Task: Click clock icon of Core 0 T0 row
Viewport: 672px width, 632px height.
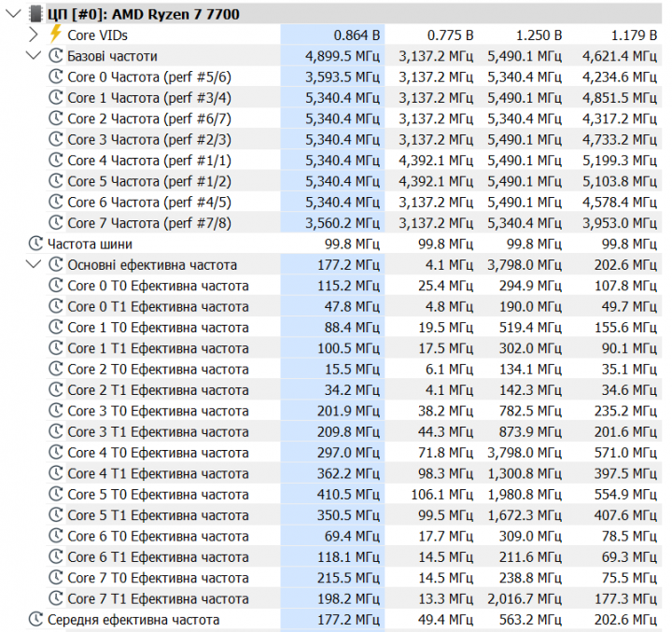Action: pyautogui.click(x=56, y=285)
